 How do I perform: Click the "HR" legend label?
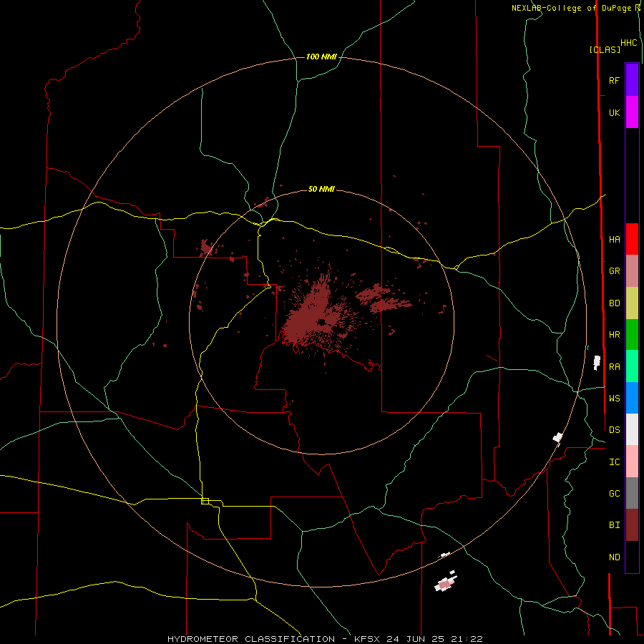[614, 335]
